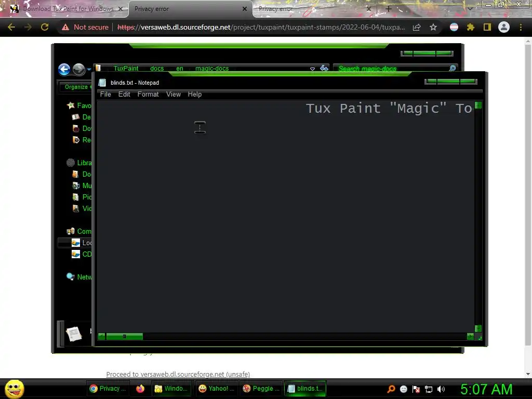The image size is (532, 399).
Task: Refresh the Explorer folder view
Action: click(x=324, y=68)
